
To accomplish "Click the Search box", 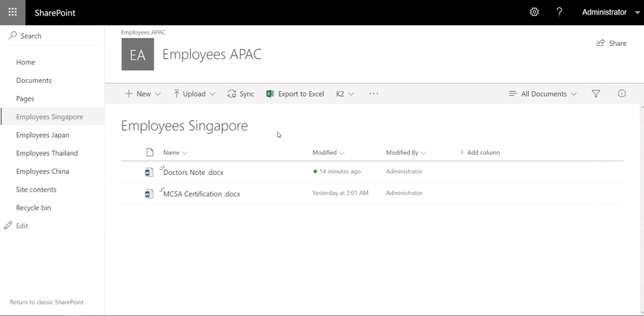I will (x=52, y=35).
